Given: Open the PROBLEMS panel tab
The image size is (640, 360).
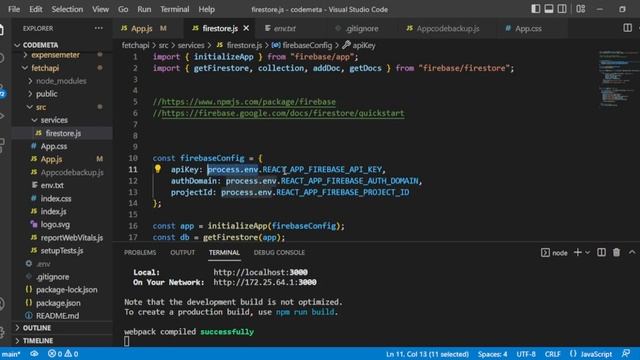Looking at the screenshot, I should [140, 253].
